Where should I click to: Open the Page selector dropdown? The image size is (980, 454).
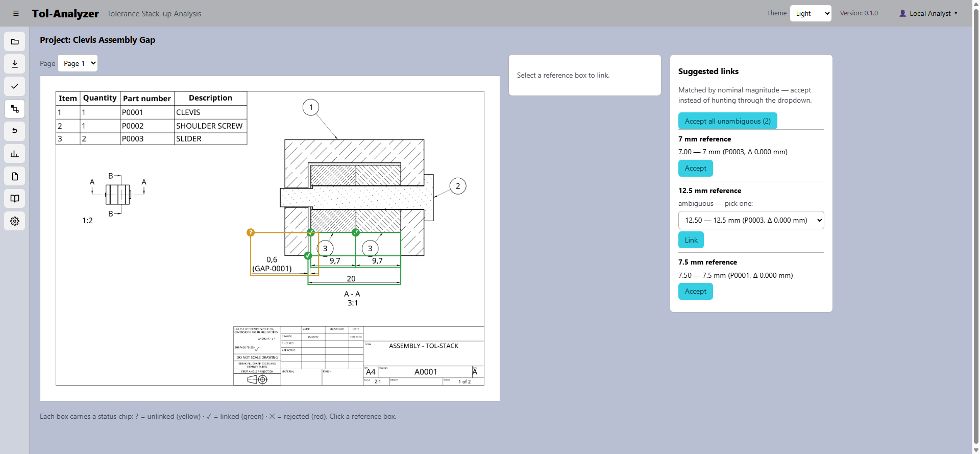(x=78, y=63)
